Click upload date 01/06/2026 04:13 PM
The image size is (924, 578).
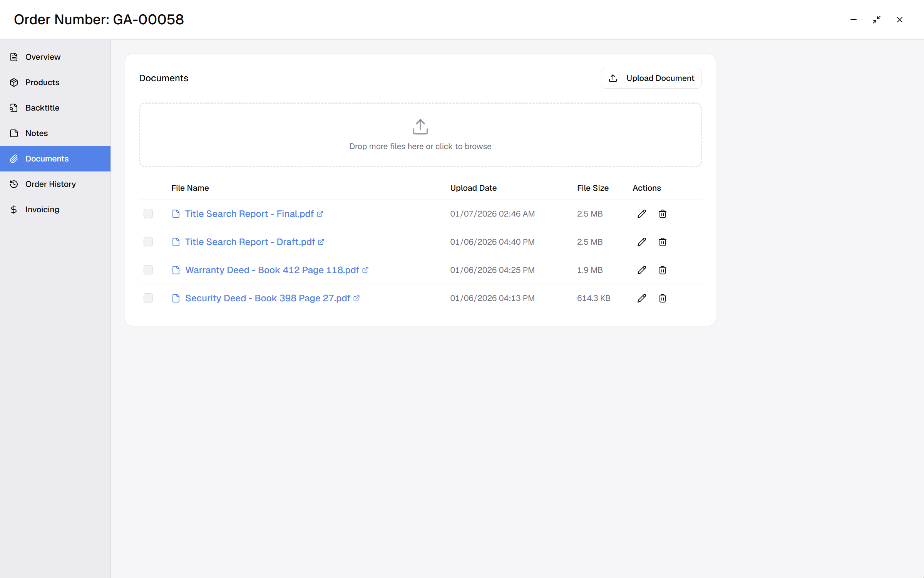point(492,298)
